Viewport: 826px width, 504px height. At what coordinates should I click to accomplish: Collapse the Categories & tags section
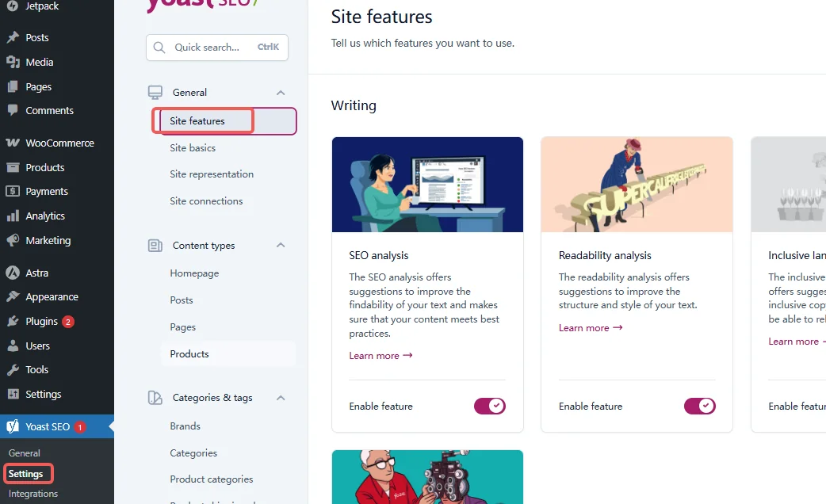click(x=281, y=398)
